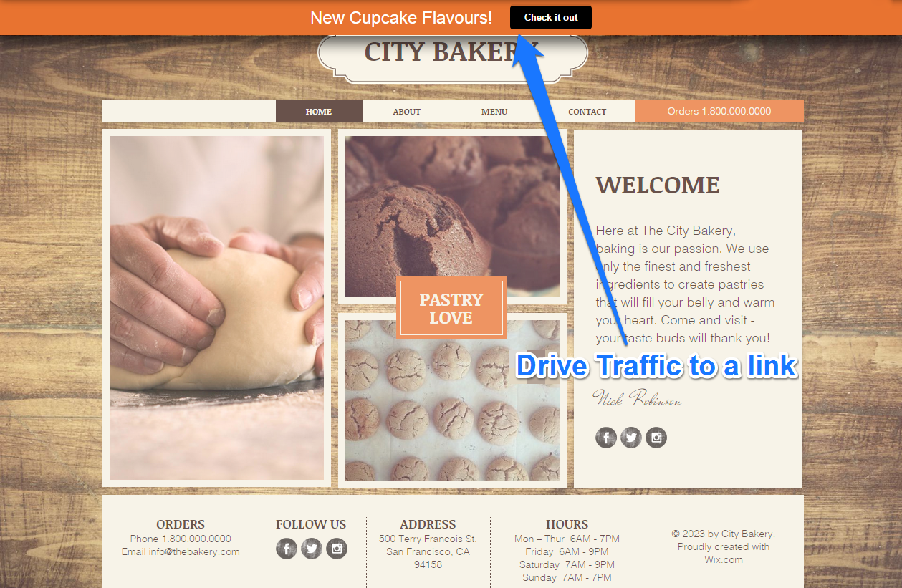Click the New Cupcake Flavours! banner text
Screen dimensions: 902x588
[x=401, y=18]
